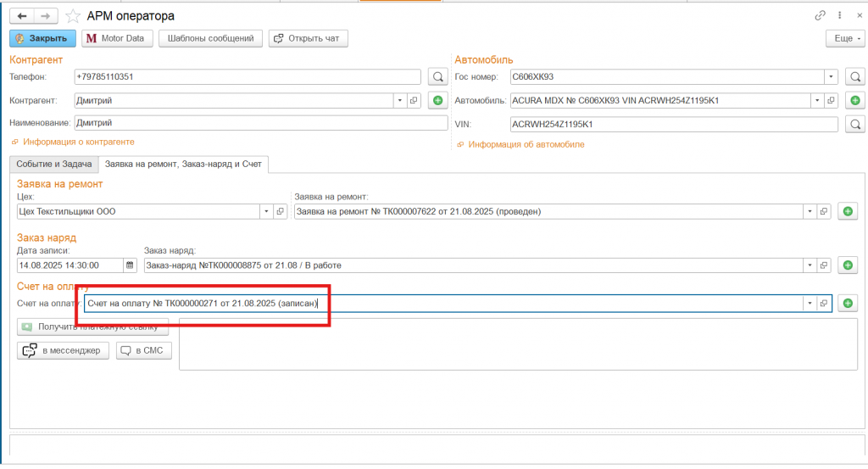The width and height of the screenshot is (868, 469).
Task: Expand the Цех dropdown arrow
Action: pos(266,211)
